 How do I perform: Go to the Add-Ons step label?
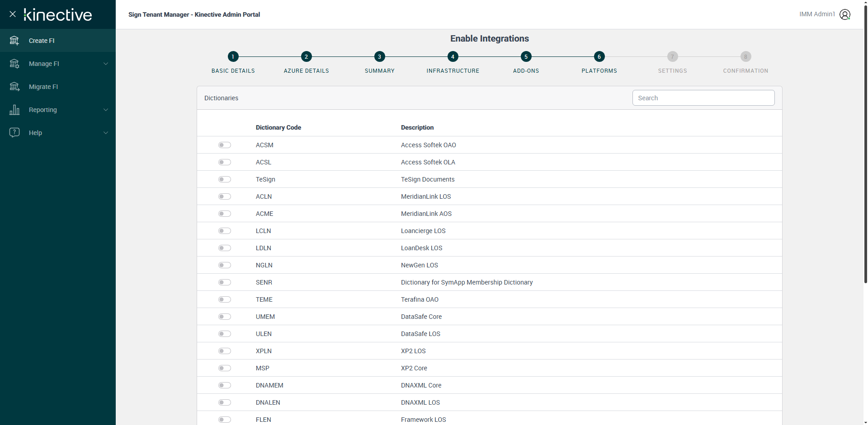(x=526, y=71)
